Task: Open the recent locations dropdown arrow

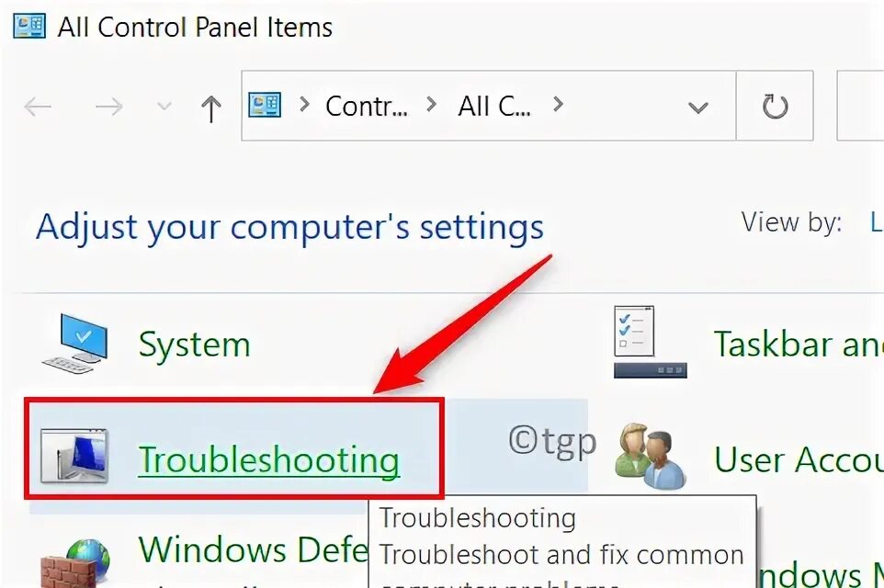Action: pyautogui.click(x=164, y=106)
